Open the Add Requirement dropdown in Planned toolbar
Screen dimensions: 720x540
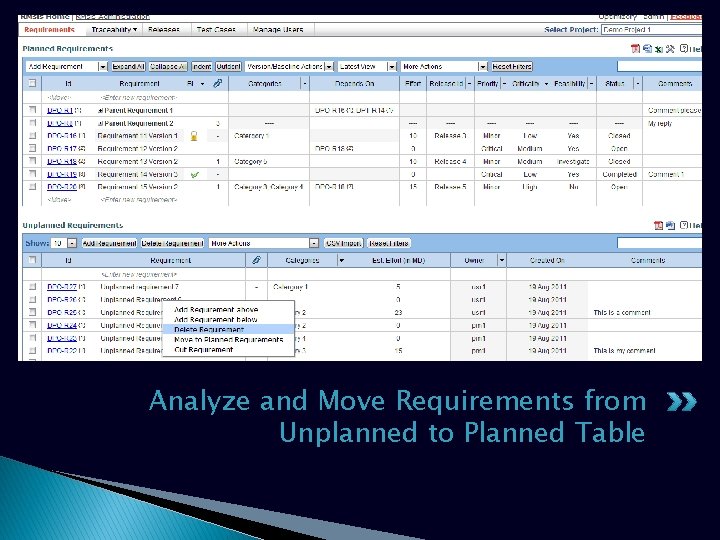67,67
